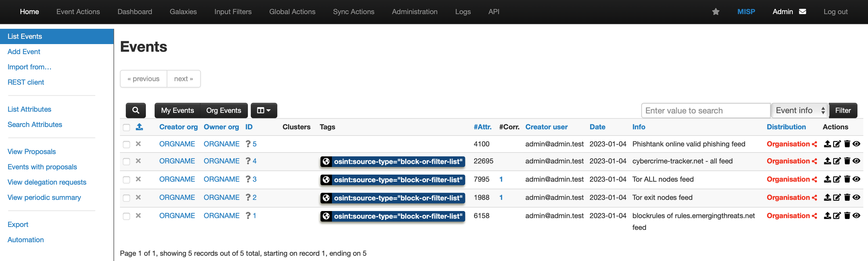
Task: Expand the Event info search-type dropdown
Action: (x=800, y=110)
